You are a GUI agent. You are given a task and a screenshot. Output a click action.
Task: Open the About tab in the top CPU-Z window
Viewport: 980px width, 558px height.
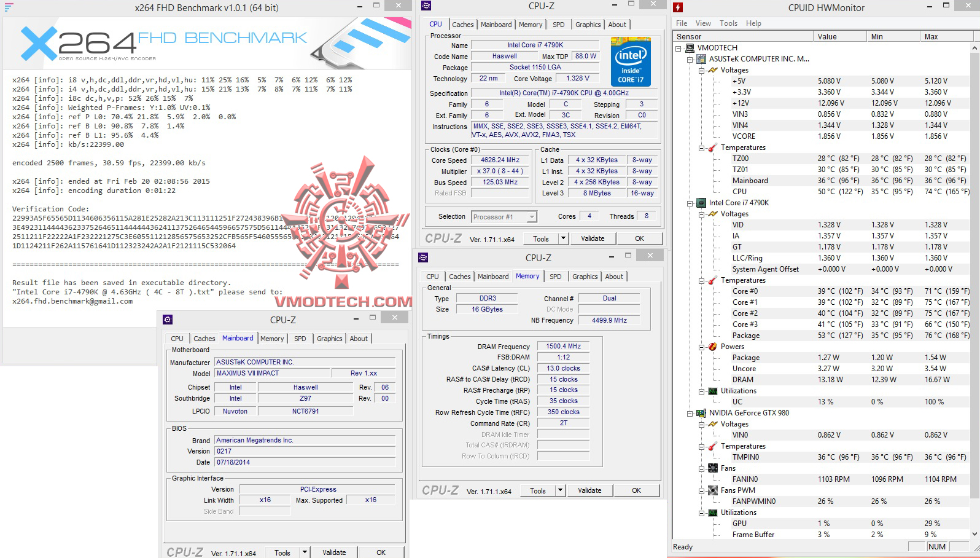[x=617, y=25]
